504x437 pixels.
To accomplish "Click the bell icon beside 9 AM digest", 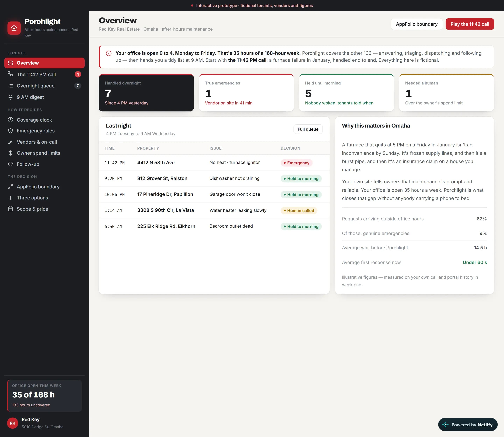I will (x=10, y=97).
